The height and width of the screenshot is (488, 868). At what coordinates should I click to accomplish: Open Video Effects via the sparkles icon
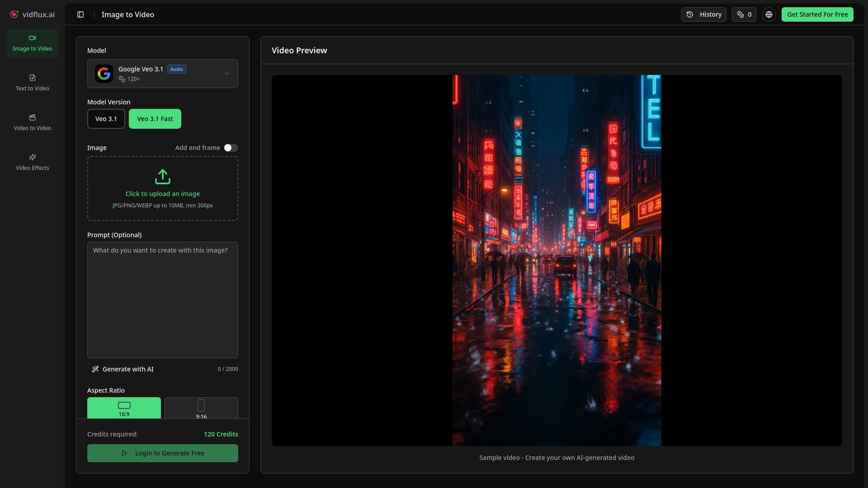[32, 157]
